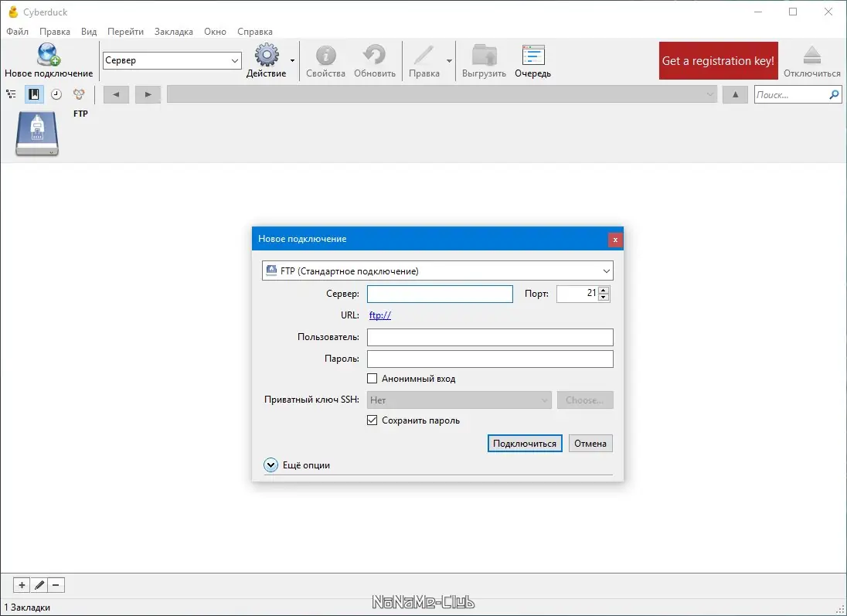The height and width of the screenshot is (616, 847).
Task: Open the Сервер quick connect dropdown
Action: (235, 60)
